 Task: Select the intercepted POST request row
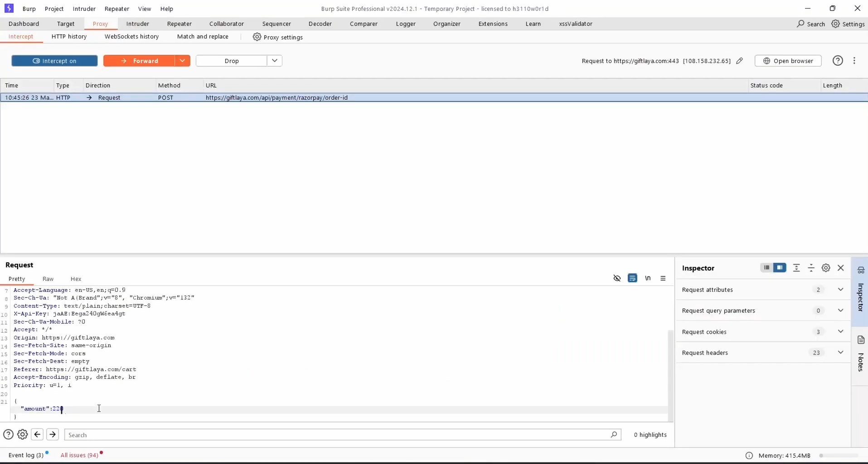coord(434,97)
